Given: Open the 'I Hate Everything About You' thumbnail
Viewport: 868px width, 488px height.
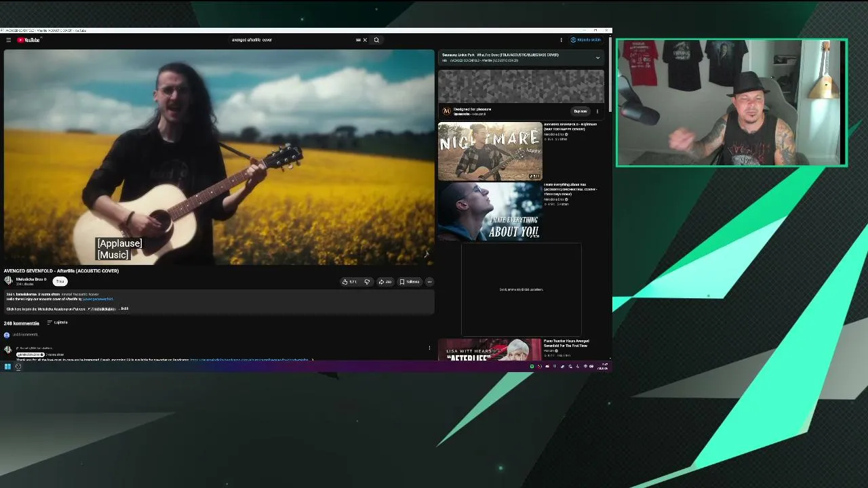Looking at the screenshot, I should coord(490,211).
